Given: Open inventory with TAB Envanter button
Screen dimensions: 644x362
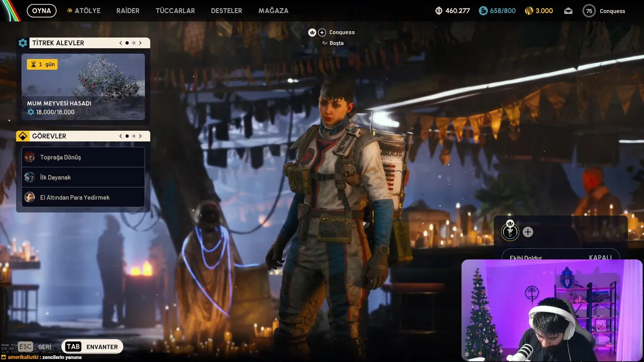Looking at the screenshot, I should [92, 346].
